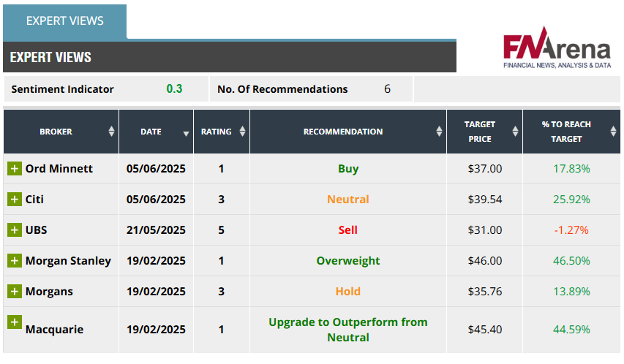
Task: Click the Recommendation column header text
Action: tap(342, 132)
